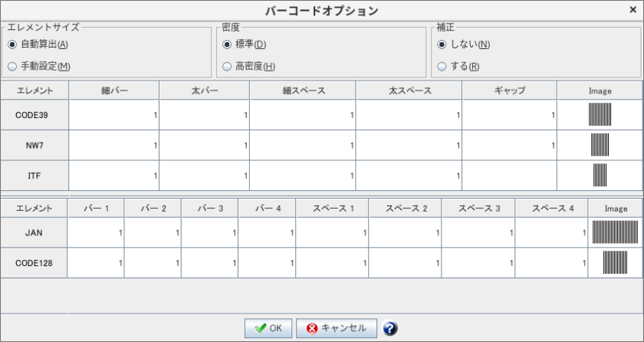Choose 標準 density option
Viewport: 644px width, 342px height.
[227, 44]
